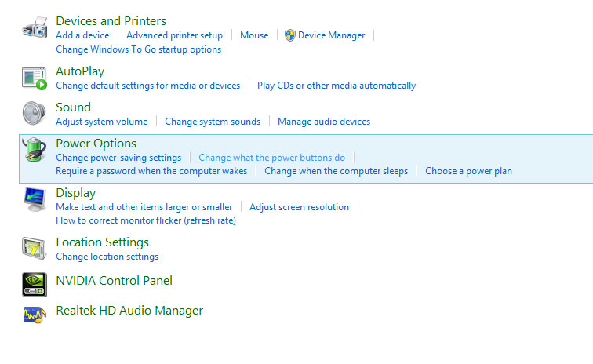Viewport: 593px width, 364px height.
Task: Click Change what the power buttons do
Action: tap(271, 158)
